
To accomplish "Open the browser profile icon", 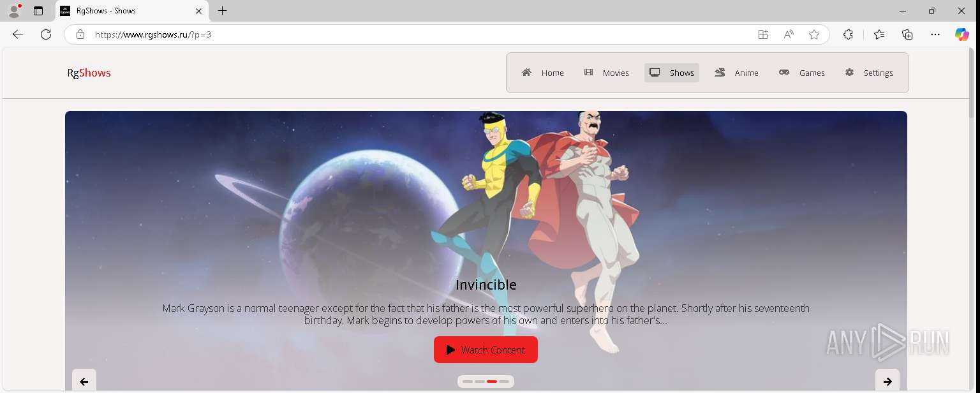I will (14, 11).
